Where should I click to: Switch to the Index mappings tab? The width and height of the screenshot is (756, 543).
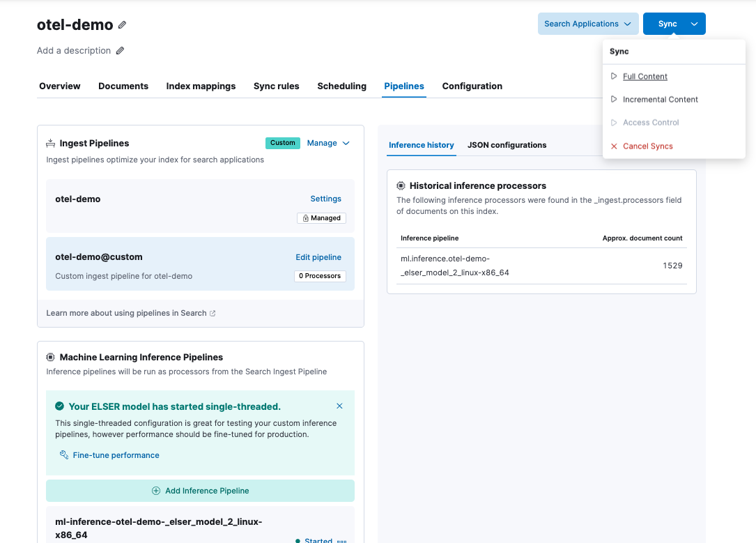click(201, 86)
